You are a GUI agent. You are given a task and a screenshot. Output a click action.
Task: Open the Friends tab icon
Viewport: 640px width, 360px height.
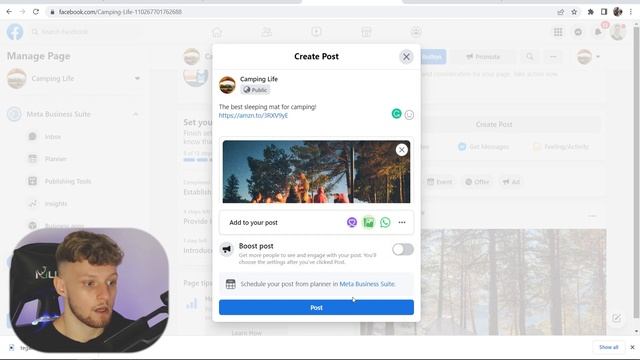coord(267,32)
